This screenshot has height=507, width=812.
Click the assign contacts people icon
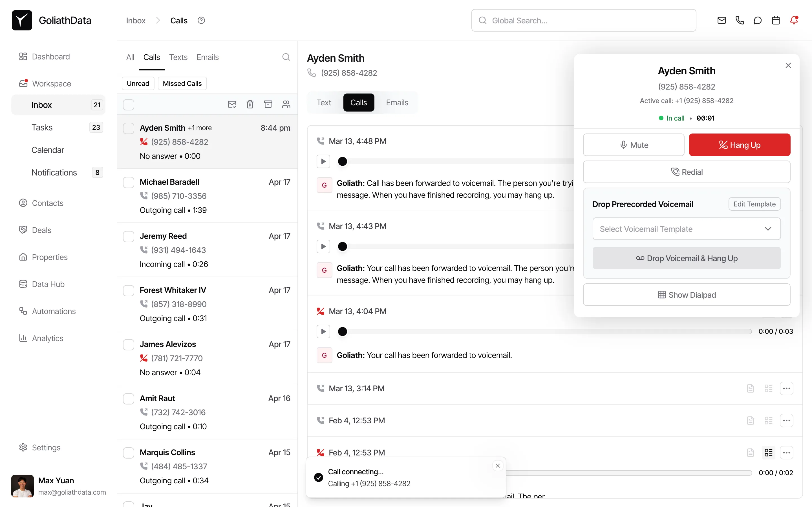tap(286, 104)
